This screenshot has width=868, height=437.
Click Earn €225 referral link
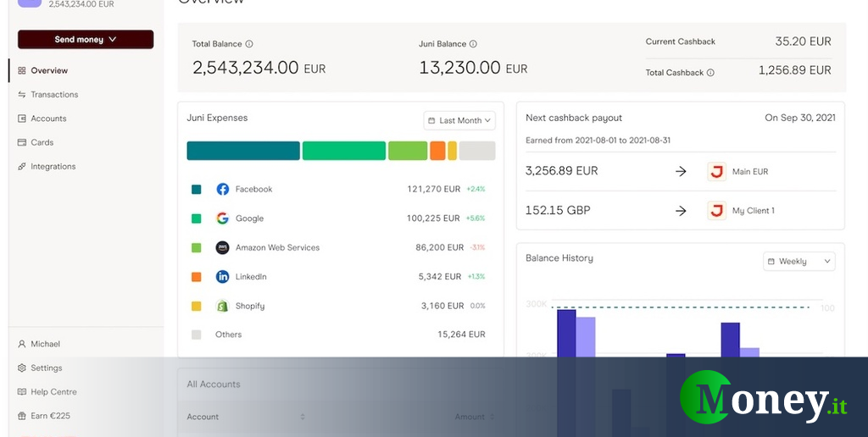click(50, 416)
